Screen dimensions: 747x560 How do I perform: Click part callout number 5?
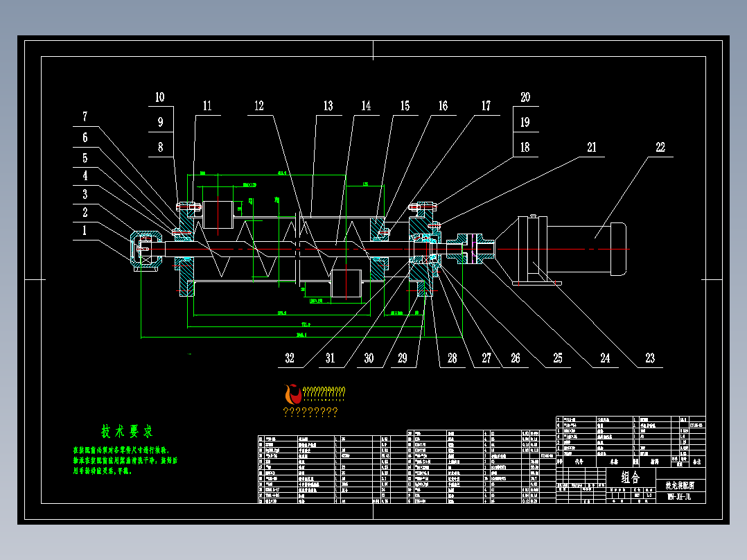coord(85,158)
